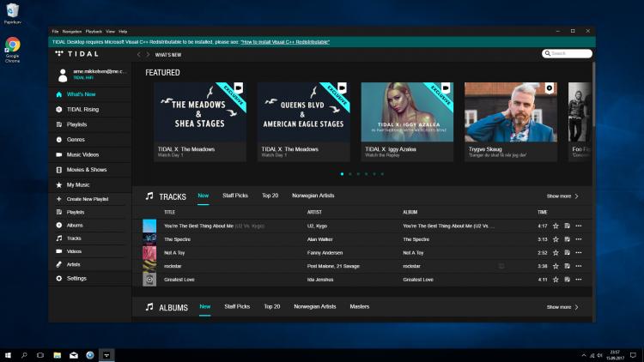Favorite Not A Toy with star
The width and height of the screenshot is (644, 362).
coord(556,253)
